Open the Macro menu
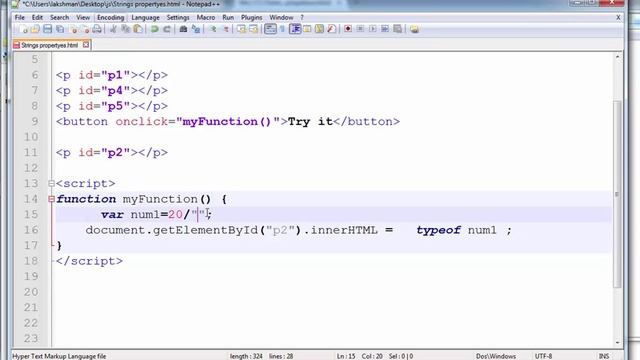This screenshot has width=640, height=360. [206, 18]
